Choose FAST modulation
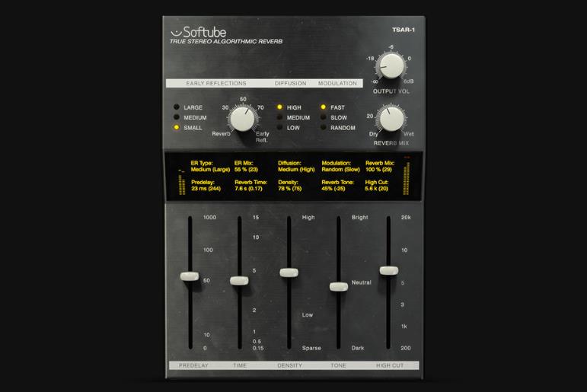Screen dimensions: 587x392 [x=323, y=107]
